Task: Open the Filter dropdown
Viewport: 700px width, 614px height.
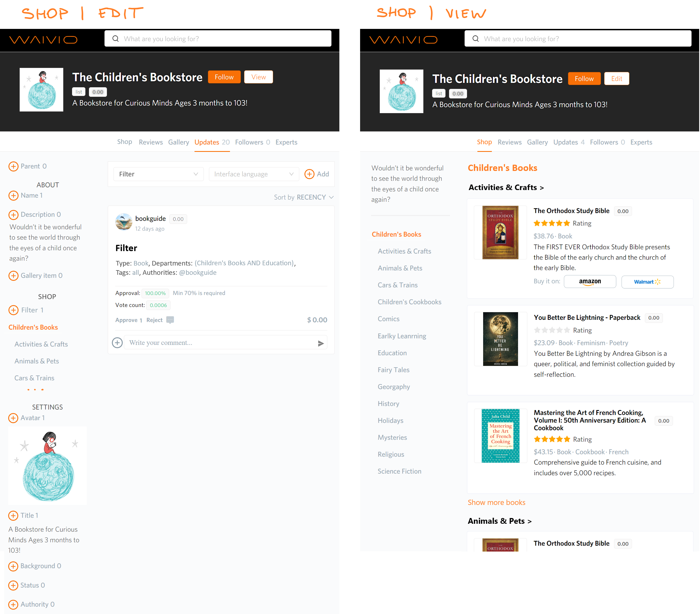Action: point(158,174)
